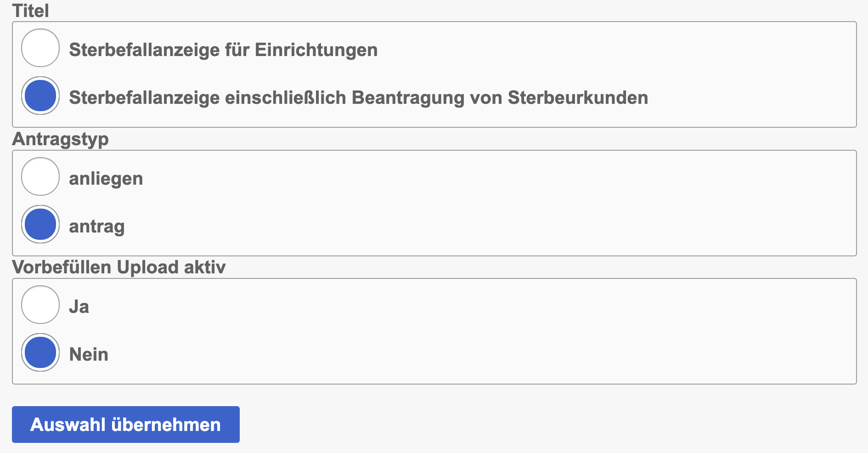Click the 'Ja' label text
This screenshot has height=453, width=868.
79,306
